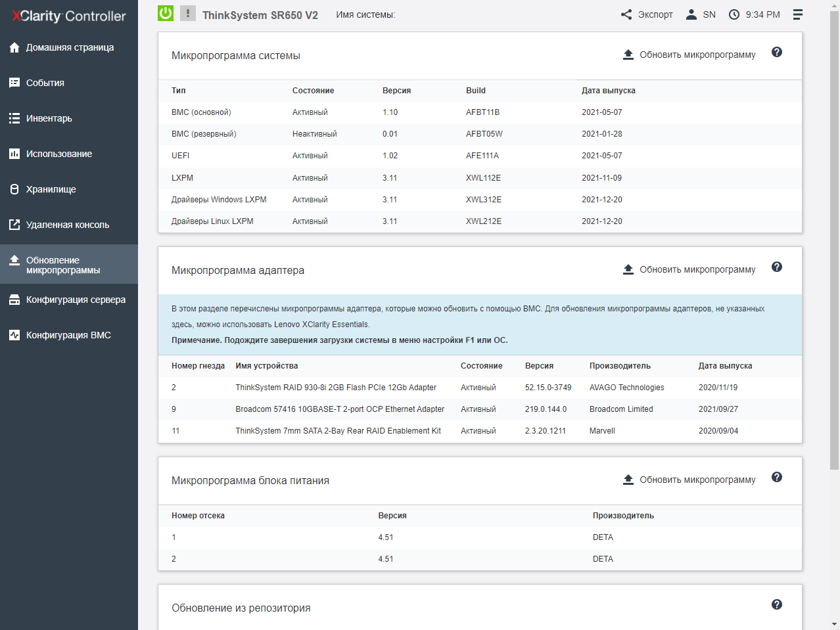Click the Export share icon
The height and width of the screenshot is (630, 840).
coord(626,14)
